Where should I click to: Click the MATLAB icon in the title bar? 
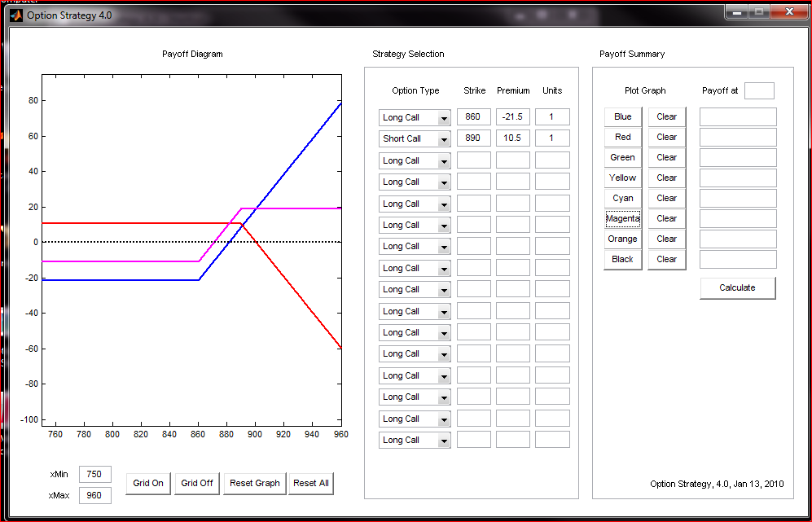(16, 15)
